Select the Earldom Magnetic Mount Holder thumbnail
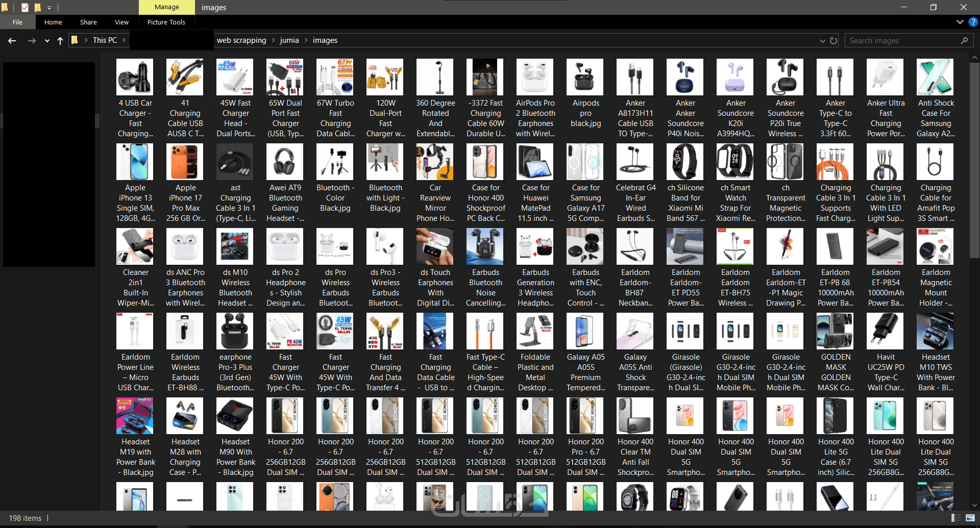 tap(935, 246)
